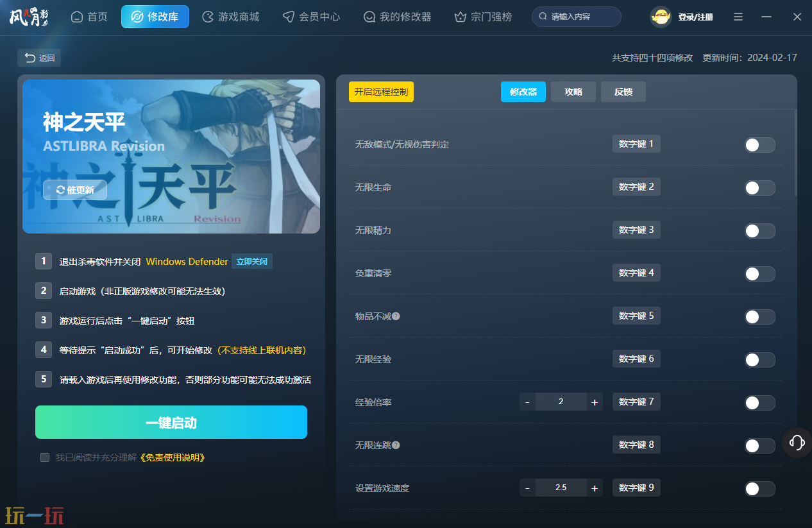
Task: Enable 无限经验 switch
Action: coord(760,360)
